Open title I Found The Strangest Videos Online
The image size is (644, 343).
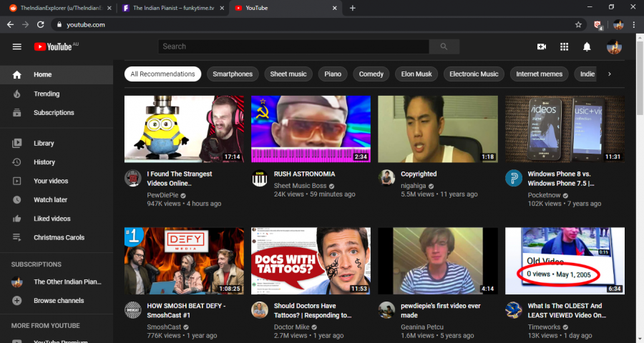point(180,179)
